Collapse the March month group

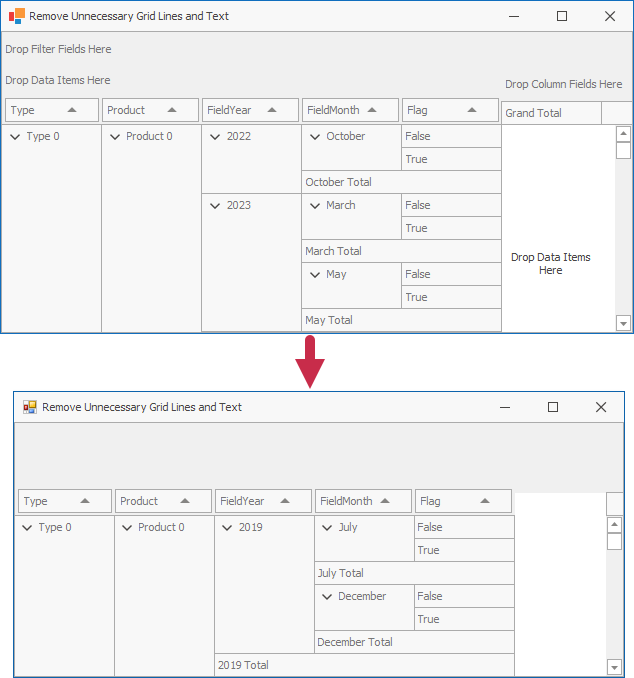click(x=315, y=205)
